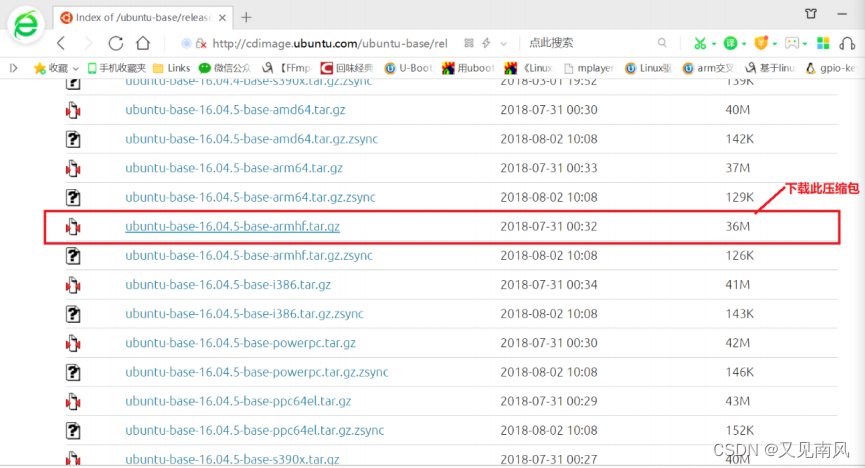Screen dimensions: 865x468
Task: Expand the picture tool dropdown arrow
Action: [805, 44]
